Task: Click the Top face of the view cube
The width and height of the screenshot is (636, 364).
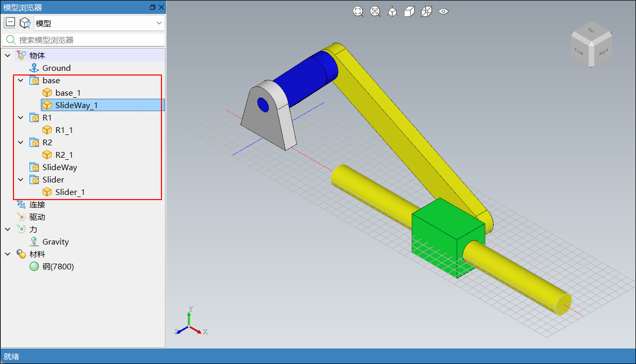Action: 590,32
